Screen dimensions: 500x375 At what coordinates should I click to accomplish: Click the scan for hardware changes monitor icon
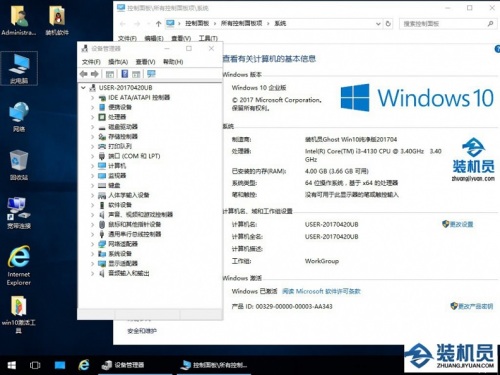151,74
